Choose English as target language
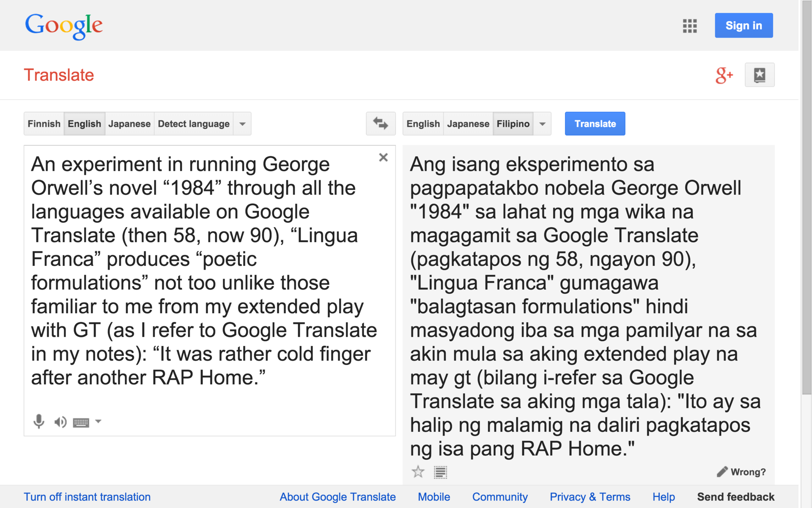Viewport: 812px width, 508px height. point(423,124)
